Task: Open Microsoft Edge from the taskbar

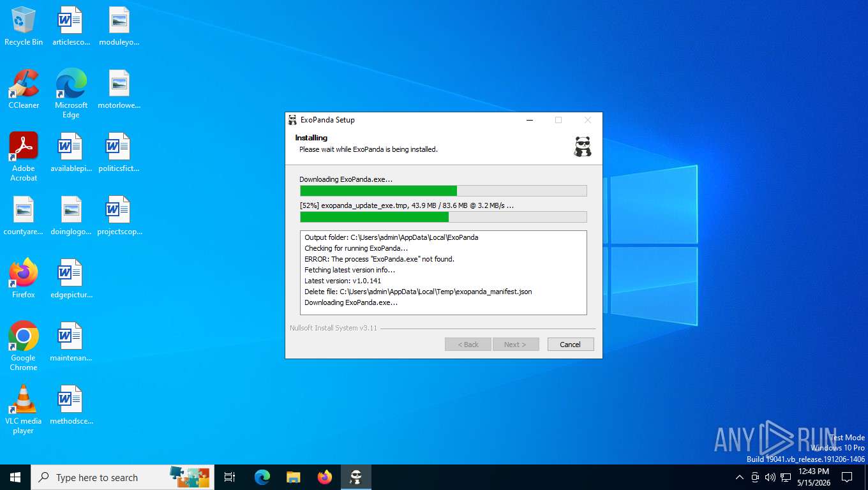Action: [x=262, y=477]
